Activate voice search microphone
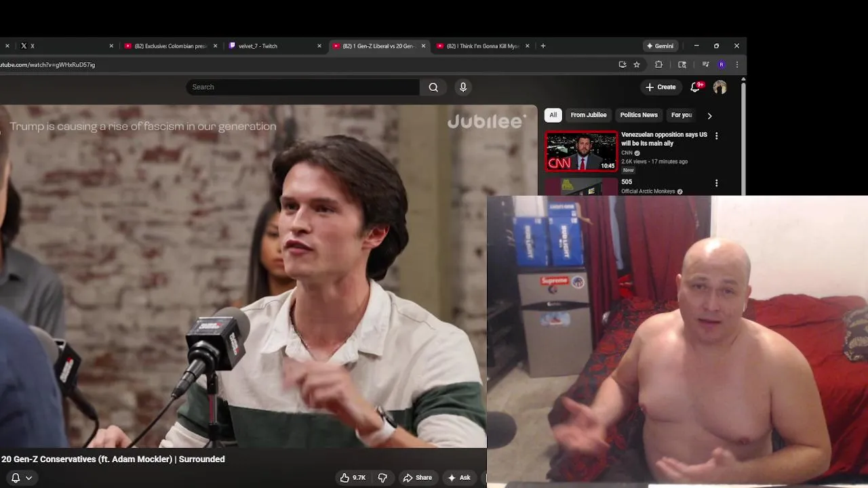The width and height of the screenshot is (868, 488). (x=463, y=87)
